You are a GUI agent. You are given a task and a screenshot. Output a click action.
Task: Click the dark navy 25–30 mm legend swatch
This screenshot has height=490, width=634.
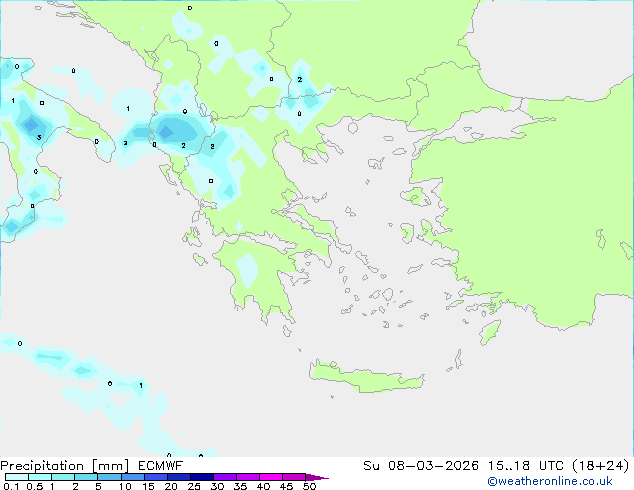pos(202,477)
